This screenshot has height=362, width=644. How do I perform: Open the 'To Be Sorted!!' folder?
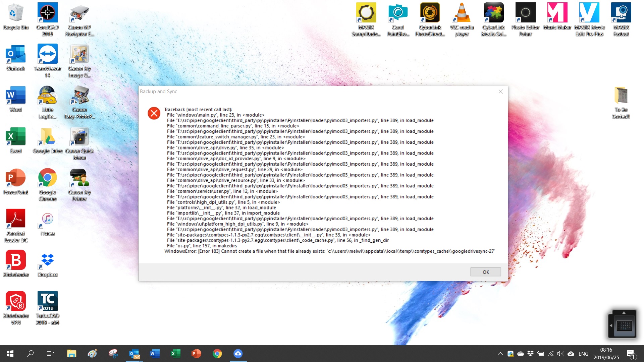(621, 96)
